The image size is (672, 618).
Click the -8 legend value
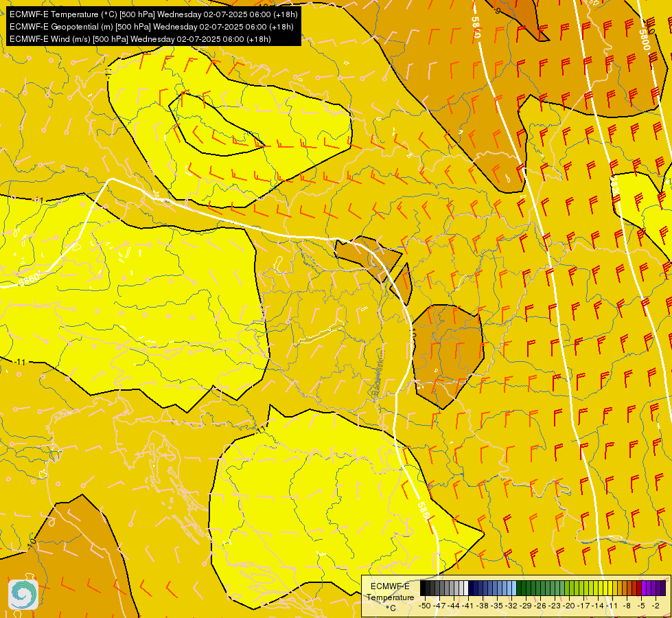coord(627,606)
